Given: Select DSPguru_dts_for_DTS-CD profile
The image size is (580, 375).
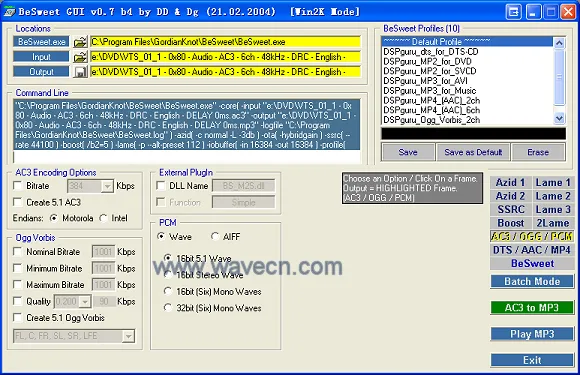Looking at the screenshot, I should (x=468, y=51).
